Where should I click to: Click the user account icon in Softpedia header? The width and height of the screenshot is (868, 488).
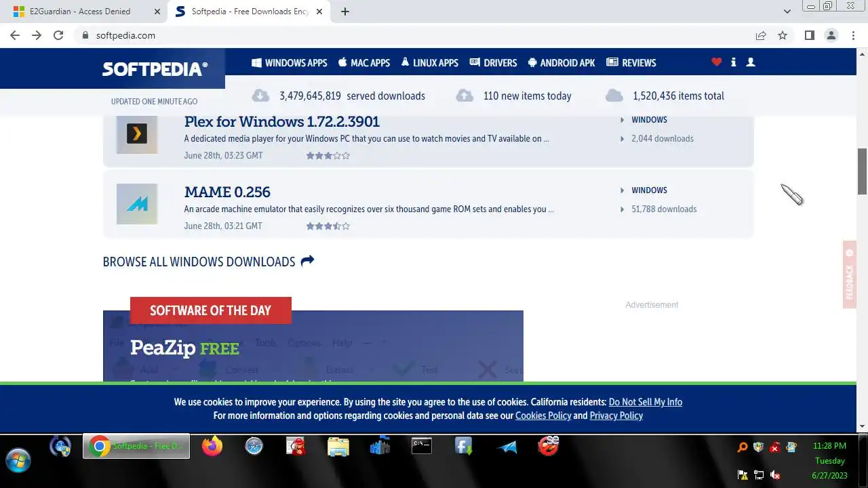pyautogui.click(x=751, y=62)
